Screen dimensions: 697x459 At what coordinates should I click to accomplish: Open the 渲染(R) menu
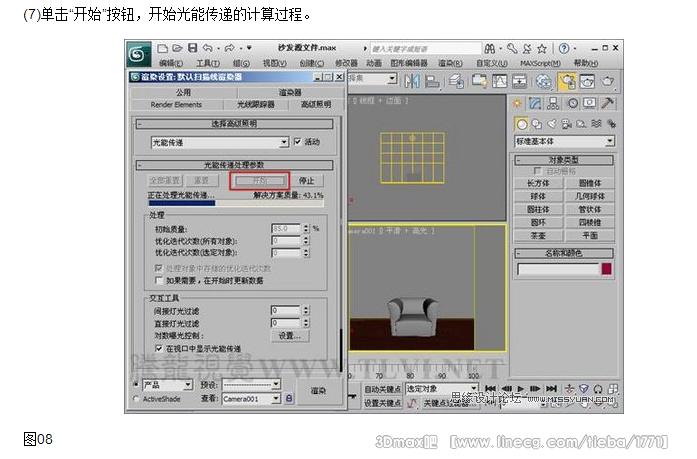pyautogui.click(x=450, y=64)
